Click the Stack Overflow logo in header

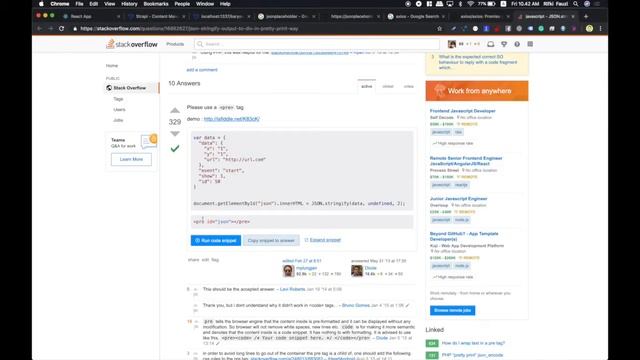click(x=132, y=44)
